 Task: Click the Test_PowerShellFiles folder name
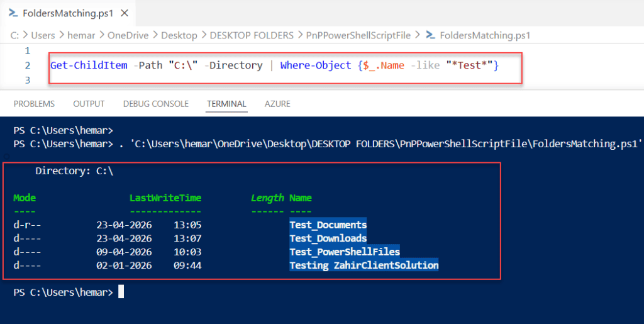(x=345, y=252)
